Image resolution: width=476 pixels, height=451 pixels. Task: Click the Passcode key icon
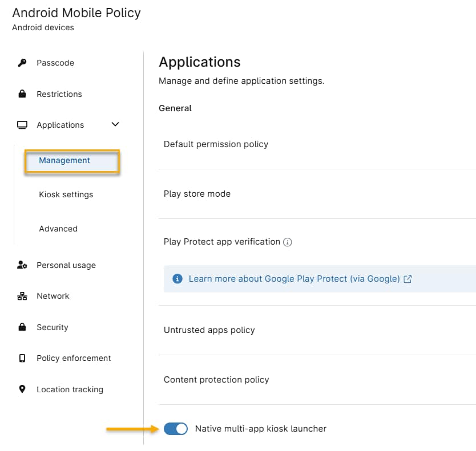22,63
